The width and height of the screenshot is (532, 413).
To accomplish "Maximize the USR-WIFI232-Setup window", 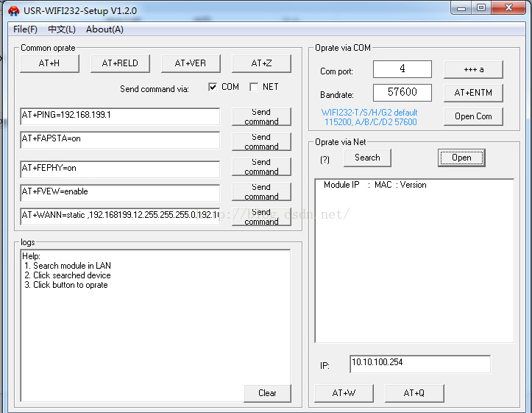I will point(480,8).
